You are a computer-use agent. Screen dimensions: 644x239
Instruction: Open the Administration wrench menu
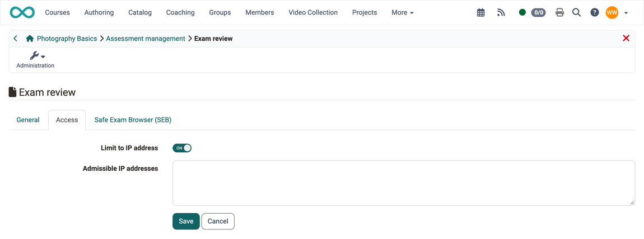pyautogui.click(x=35, y=59)
